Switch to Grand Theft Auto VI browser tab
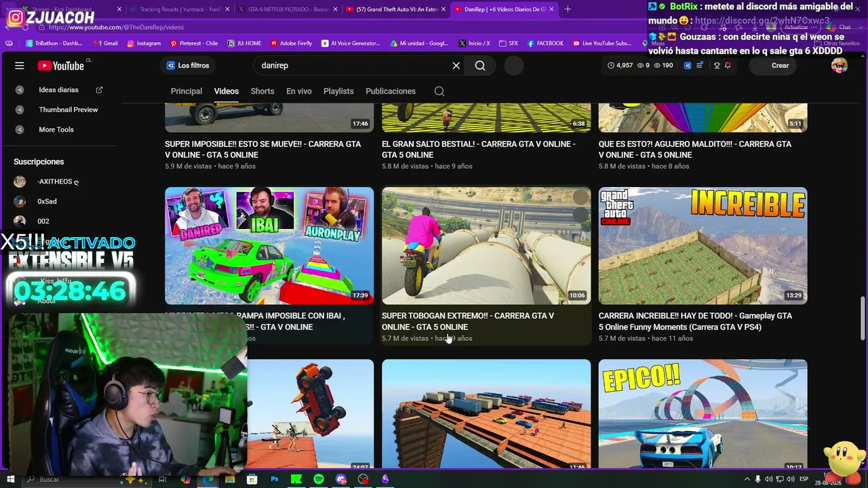 pyautogui.click(x=395, y=9)
